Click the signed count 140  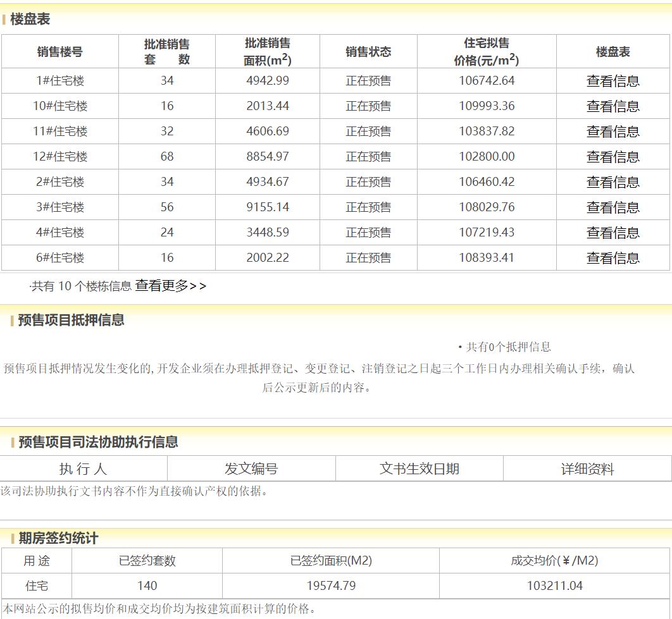click(147, 585)
